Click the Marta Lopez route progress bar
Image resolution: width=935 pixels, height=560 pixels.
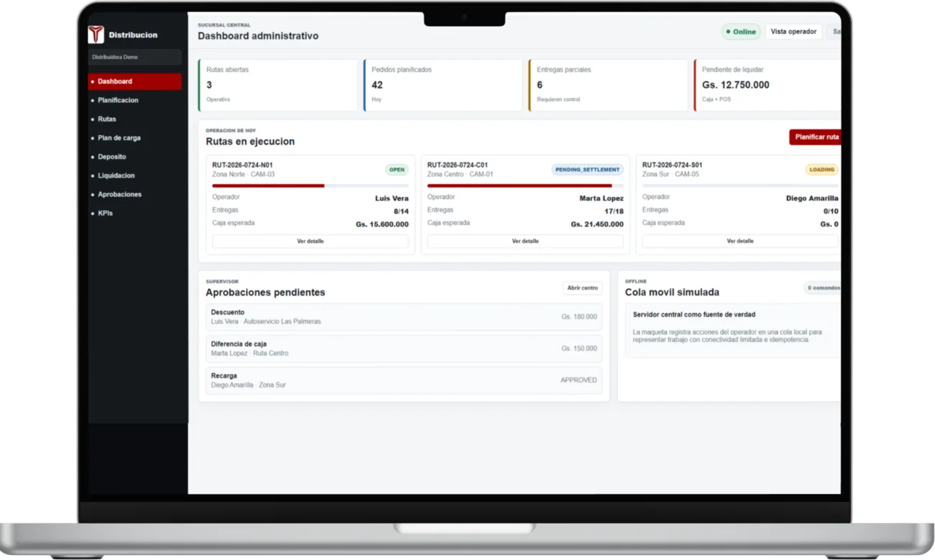525,185
